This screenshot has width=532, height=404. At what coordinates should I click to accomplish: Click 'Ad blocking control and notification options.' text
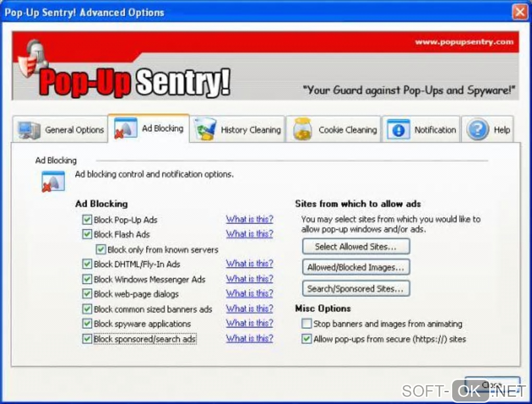[154, 174]
